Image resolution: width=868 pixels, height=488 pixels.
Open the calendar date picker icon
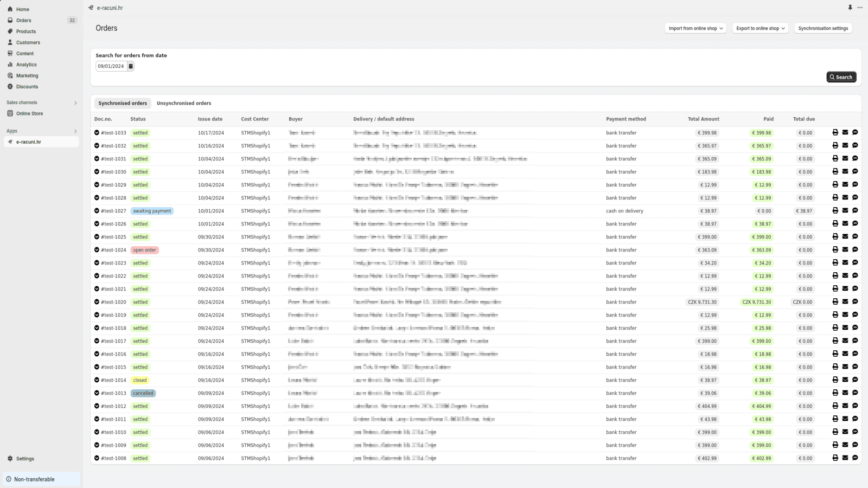[130, 66]
